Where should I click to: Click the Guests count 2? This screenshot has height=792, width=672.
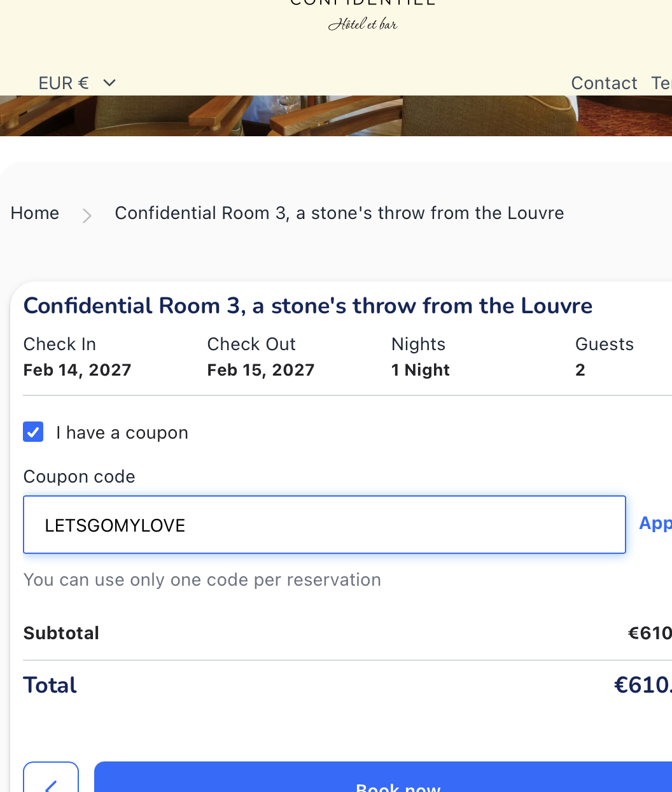[x=580, y=370]
